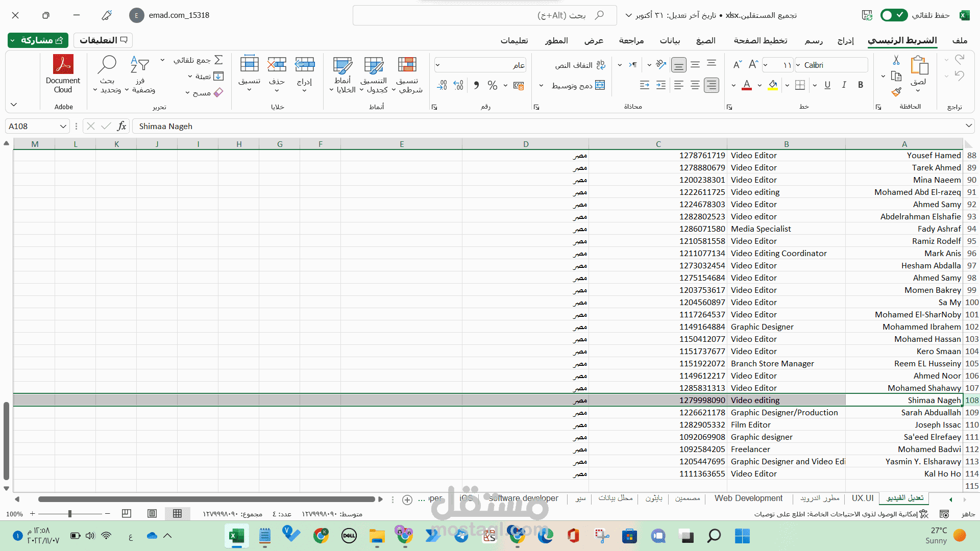Open the number format dropdown
This screenshot has width=980, height=551.
coord(437,65)
